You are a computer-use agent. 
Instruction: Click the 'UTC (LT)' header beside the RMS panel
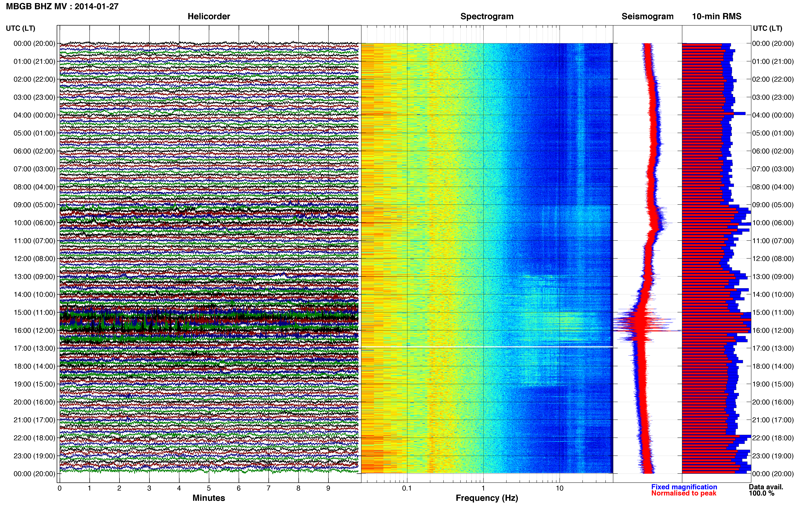click(767, 28)
